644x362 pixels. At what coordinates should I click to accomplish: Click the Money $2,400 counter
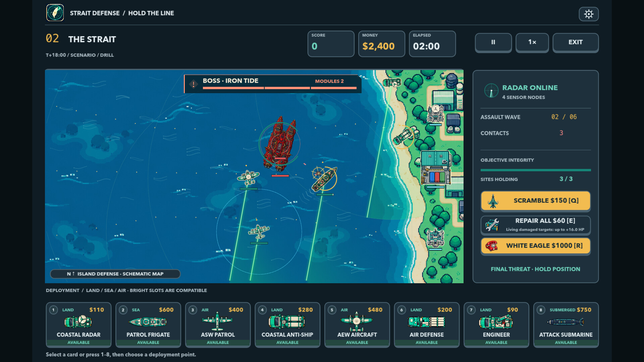click(x=382, y=44)
